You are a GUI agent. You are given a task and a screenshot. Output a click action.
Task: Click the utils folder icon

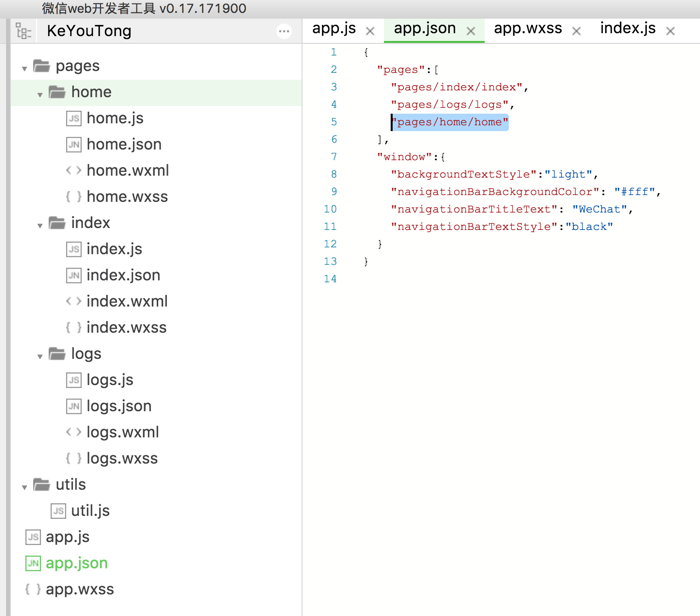(x=41, y=484)
